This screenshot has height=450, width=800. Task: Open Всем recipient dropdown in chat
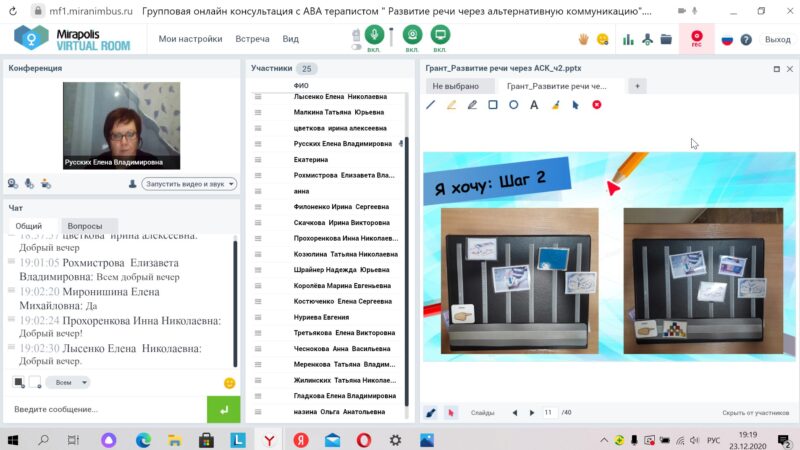click(x=68, y=382)
